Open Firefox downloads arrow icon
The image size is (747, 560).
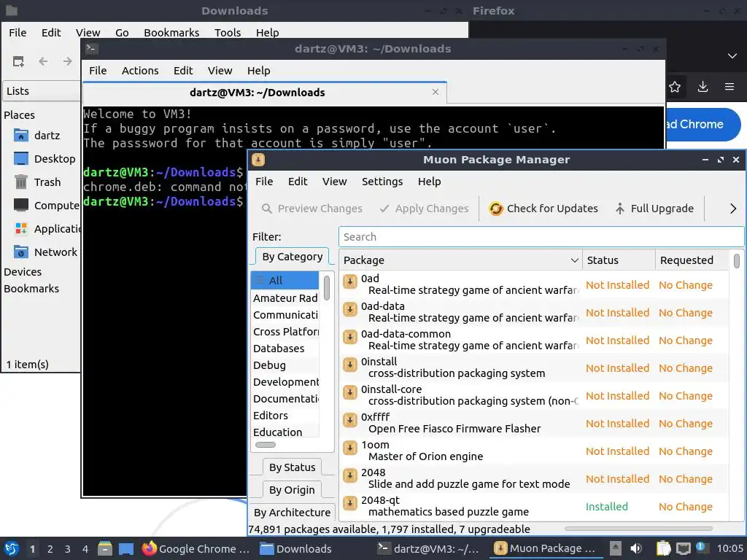click(x=703, y=87)
